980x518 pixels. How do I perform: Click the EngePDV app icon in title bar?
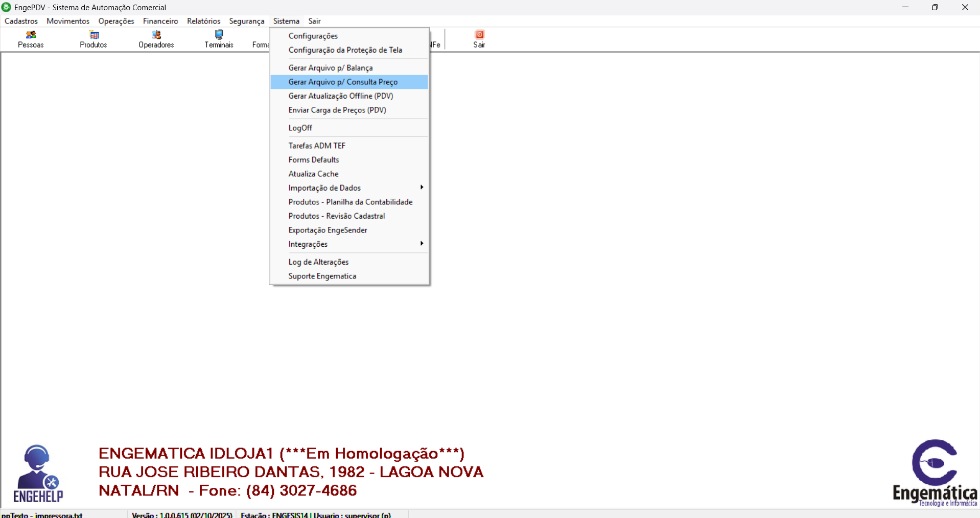click(x=7, y=7)
